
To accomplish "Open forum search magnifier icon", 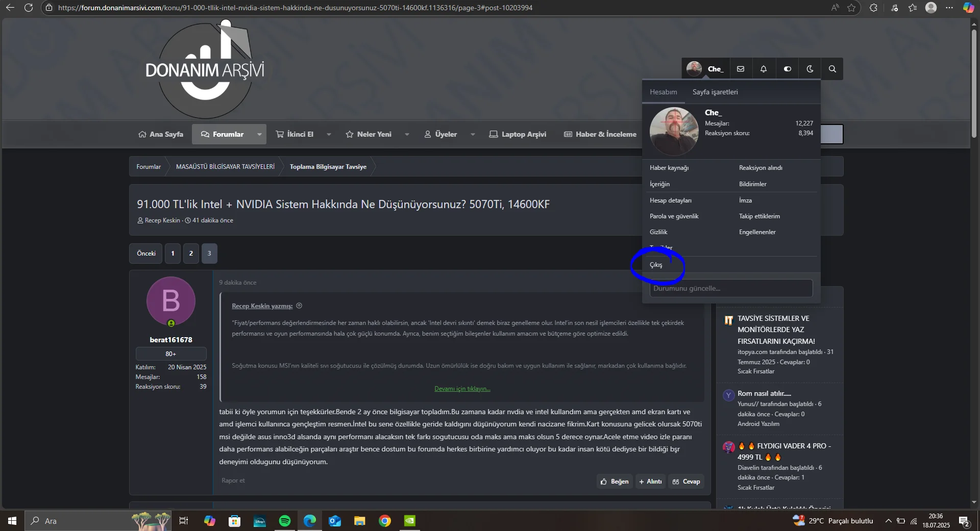I will tap(832, 69).
